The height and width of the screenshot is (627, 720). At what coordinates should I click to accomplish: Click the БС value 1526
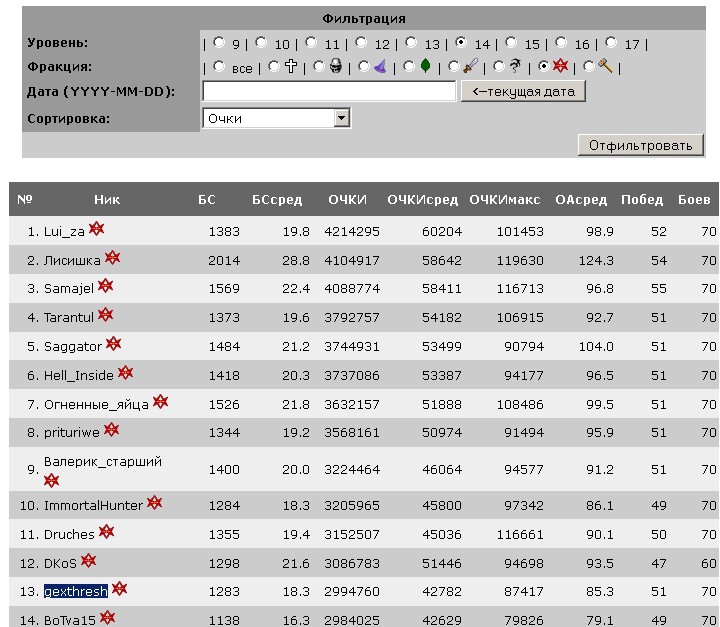[x=224, y=404]
